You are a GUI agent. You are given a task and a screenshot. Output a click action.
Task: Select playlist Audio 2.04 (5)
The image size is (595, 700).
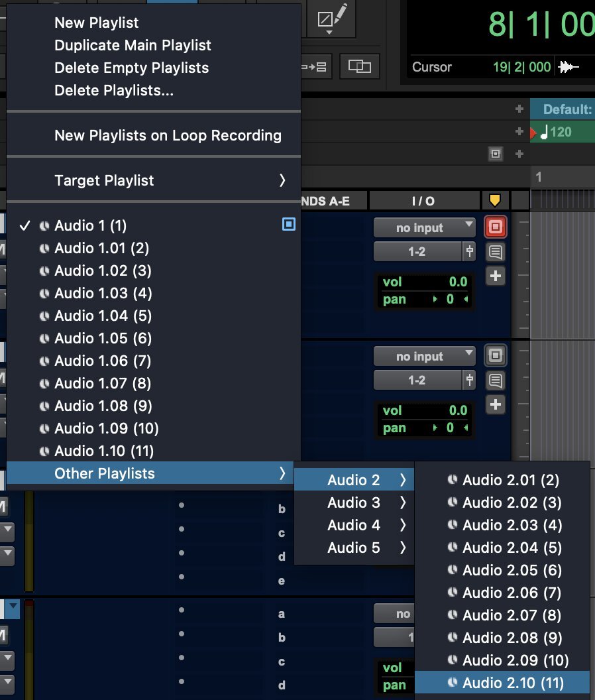(503, 548)
